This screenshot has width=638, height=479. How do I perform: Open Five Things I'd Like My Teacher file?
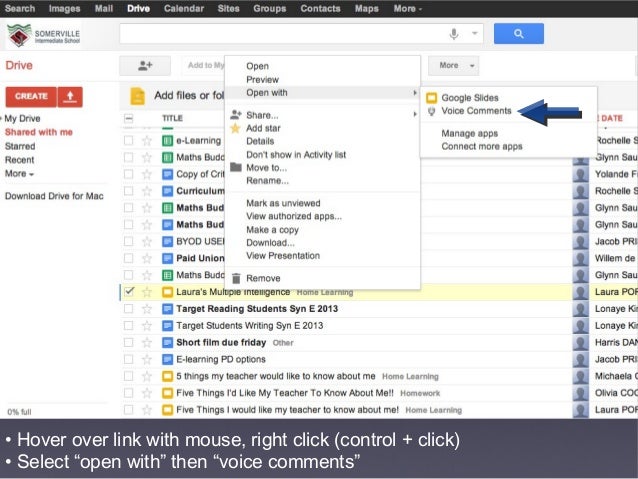[285, 393]
